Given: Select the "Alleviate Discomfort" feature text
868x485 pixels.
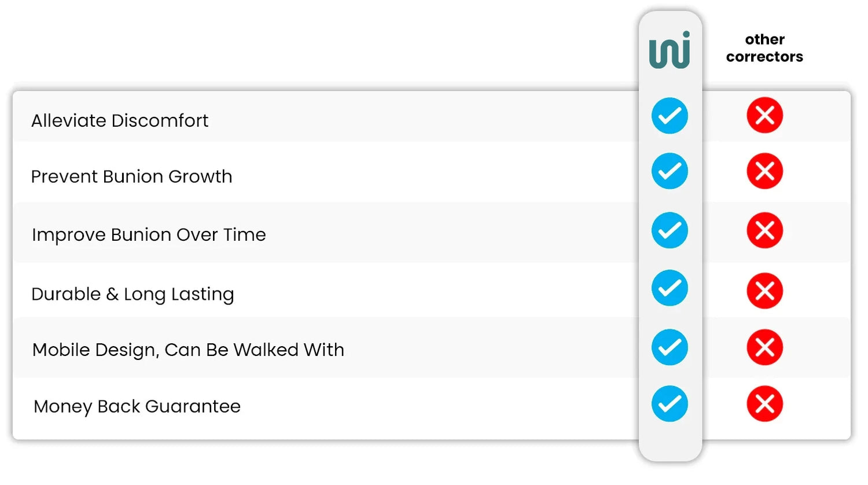Looking at the screenshot, I should 120,120.
